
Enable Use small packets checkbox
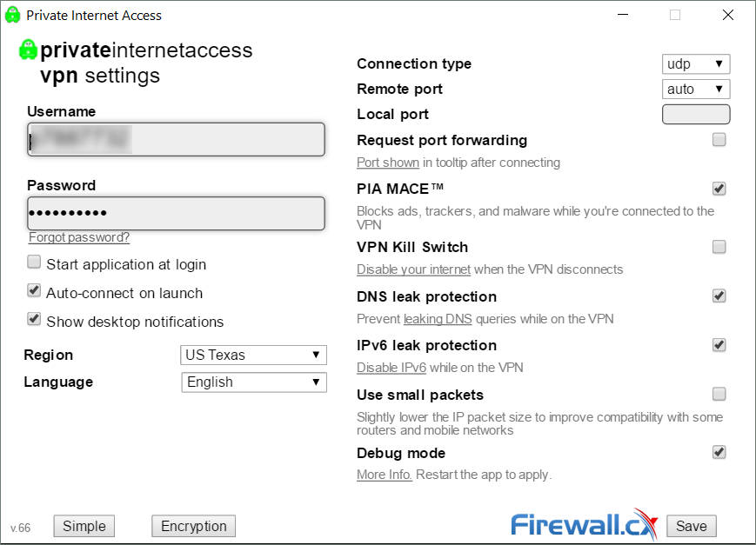(x=719, y=394)
